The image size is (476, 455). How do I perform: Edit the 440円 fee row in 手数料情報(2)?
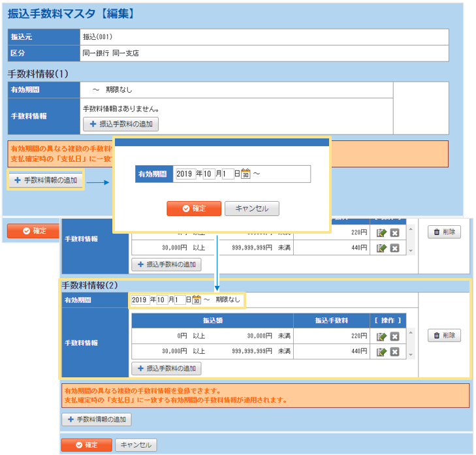point(382,352)
